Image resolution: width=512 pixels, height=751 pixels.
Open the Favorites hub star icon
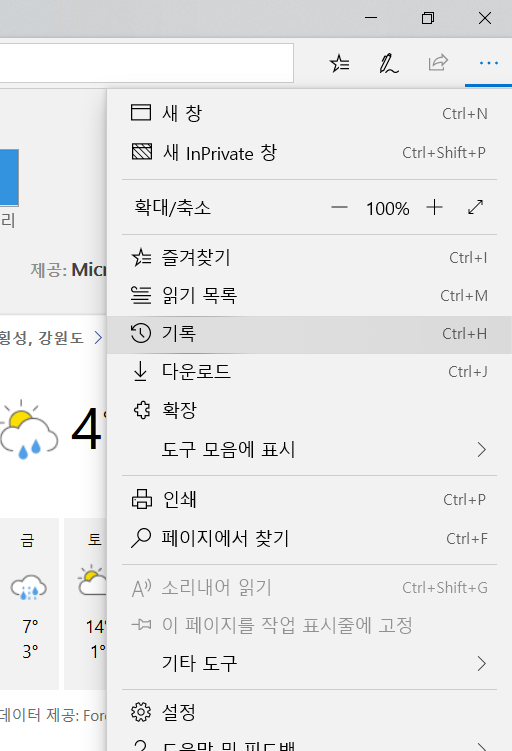coord(340,63)
